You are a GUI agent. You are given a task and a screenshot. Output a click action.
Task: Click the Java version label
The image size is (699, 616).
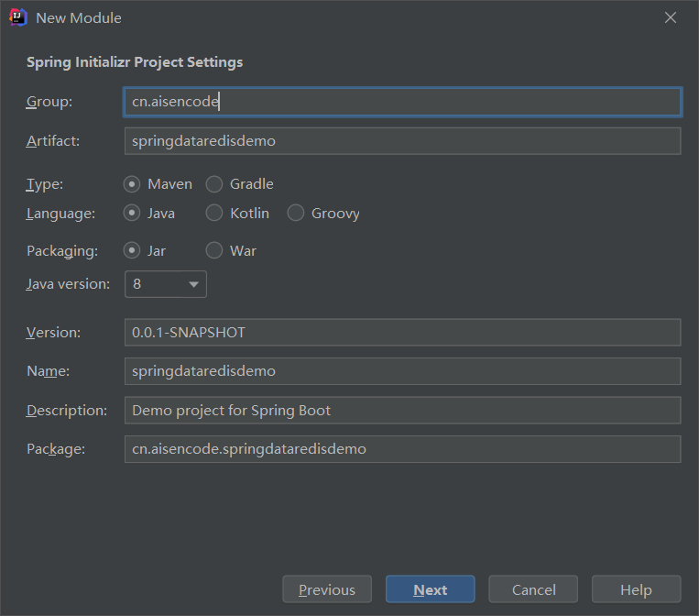tap(68, 284)
